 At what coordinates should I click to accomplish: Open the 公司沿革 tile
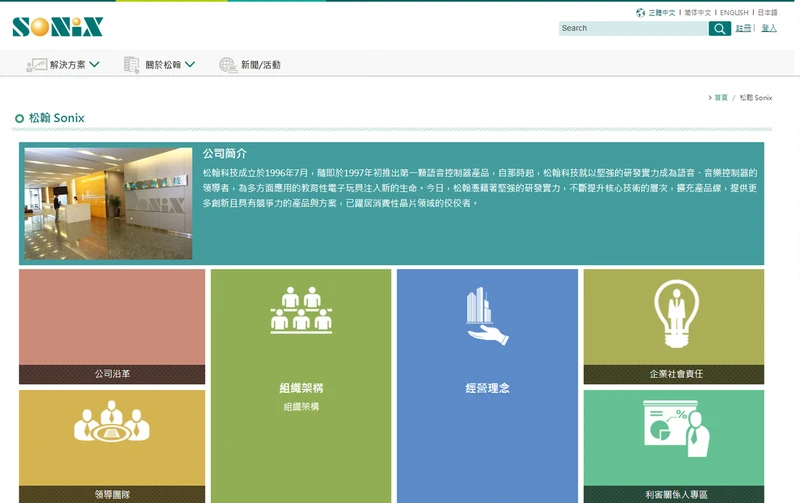[112, 326]
